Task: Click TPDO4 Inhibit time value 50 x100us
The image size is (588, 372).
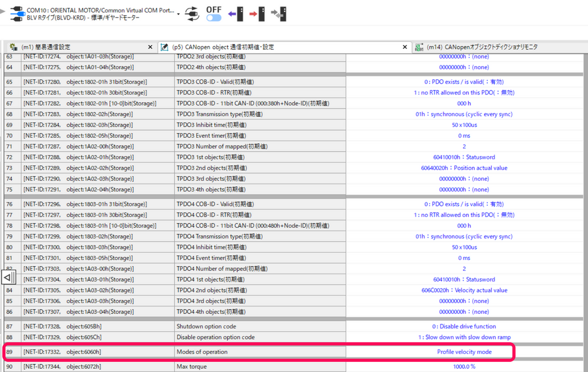Action: click(464, 247)
